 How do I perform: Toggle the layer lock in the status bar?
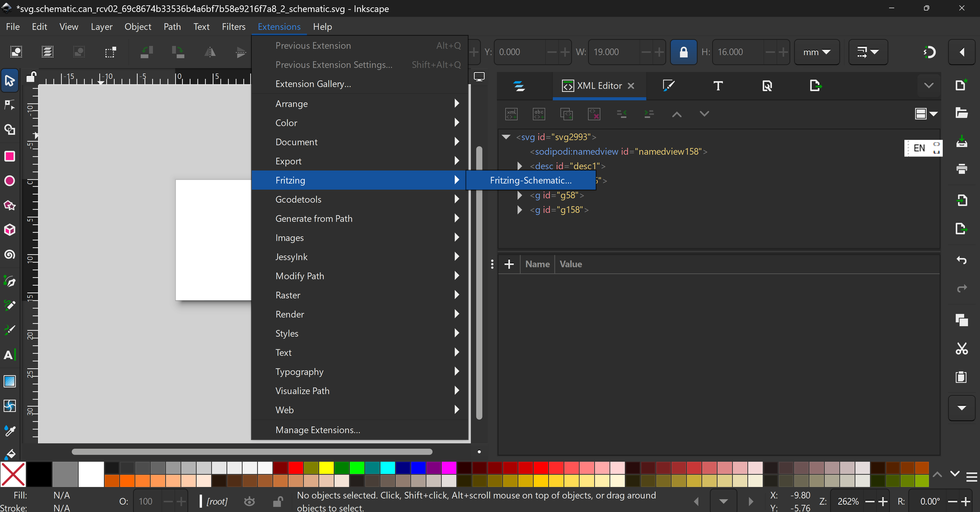pos(278,501)
